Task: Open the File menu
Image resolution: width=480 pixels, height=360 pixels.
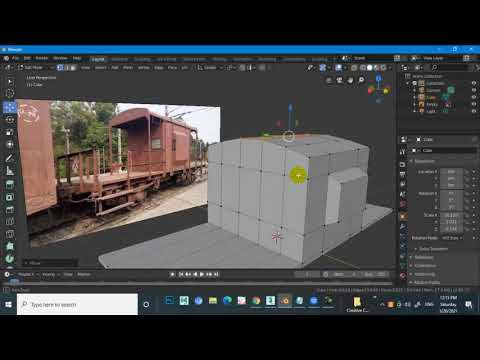Action: coord(16,58)
